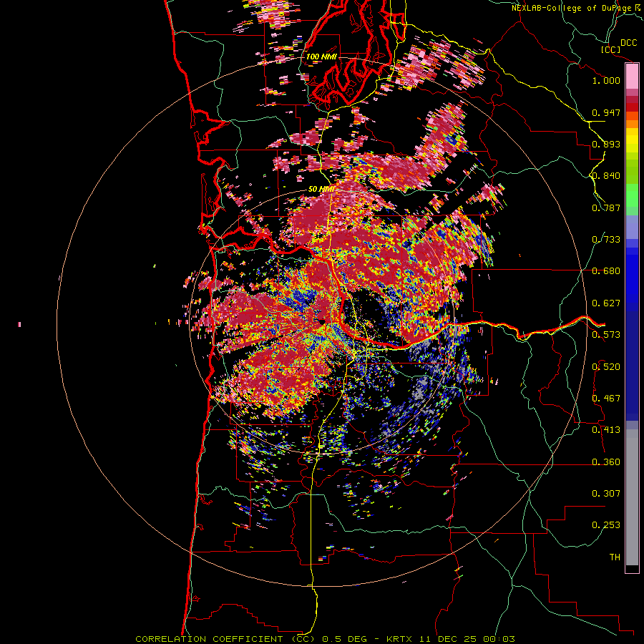
Task: Select the 0.840 value on color scale
Action: coord(606,175)
